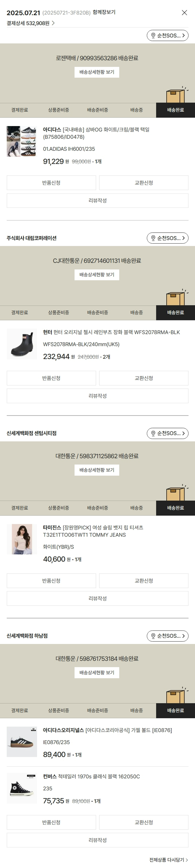195x868 pixels.
Task: Open 순천SOS selector for 대림코퍼레이션 seller
Action: (167, 238)
